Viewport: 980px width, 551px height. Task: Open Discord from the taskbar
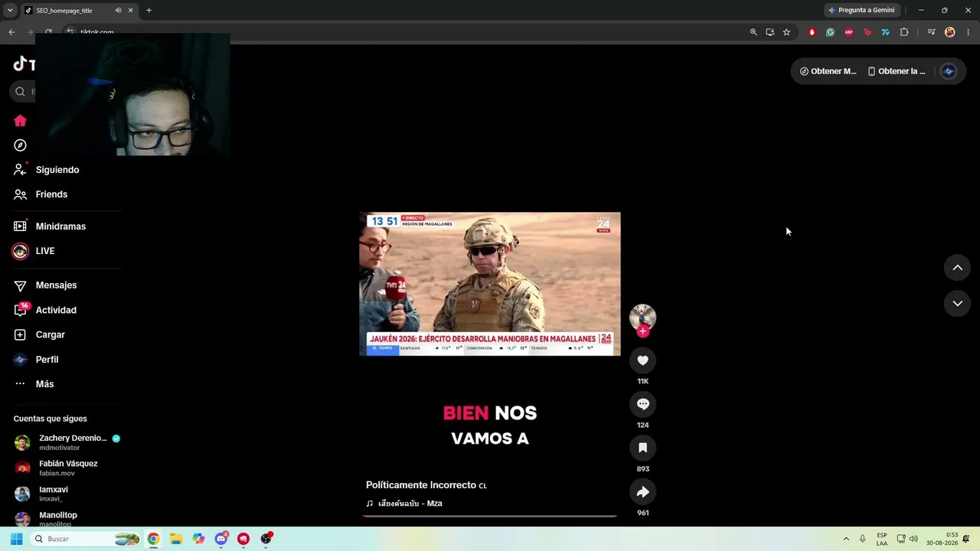click(x=221, y=539)
